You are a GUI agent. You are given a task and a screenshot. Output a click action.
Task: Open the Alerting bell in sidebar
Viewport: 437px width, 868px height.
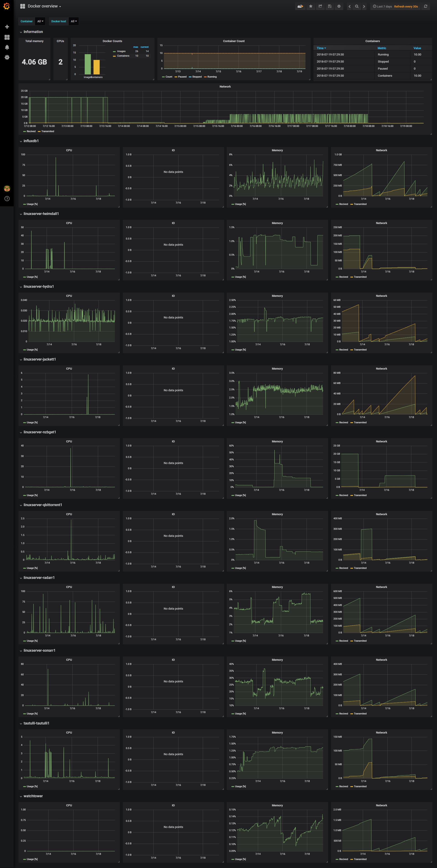point(7,47)
